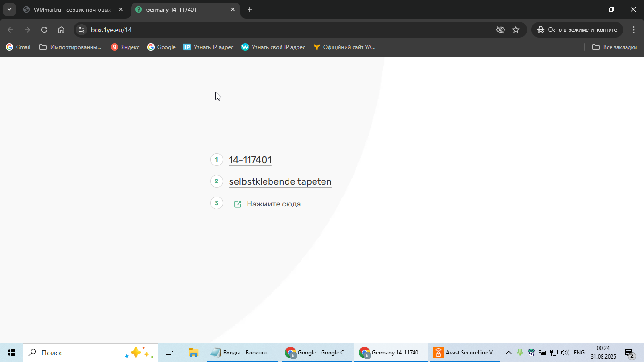Open site information icon in address bar
The height and width of the screenshot is (362, 644).
point(82,30)
